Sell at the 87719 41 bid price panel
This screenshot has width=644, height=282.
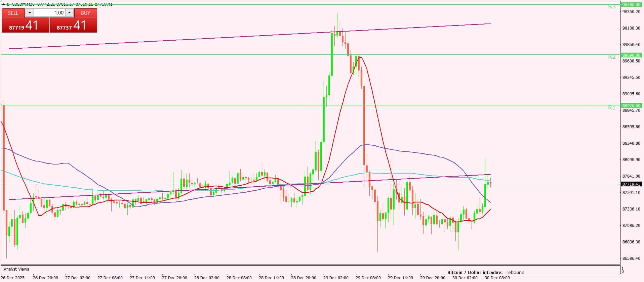pyautogui.click(x=26, y=25)
